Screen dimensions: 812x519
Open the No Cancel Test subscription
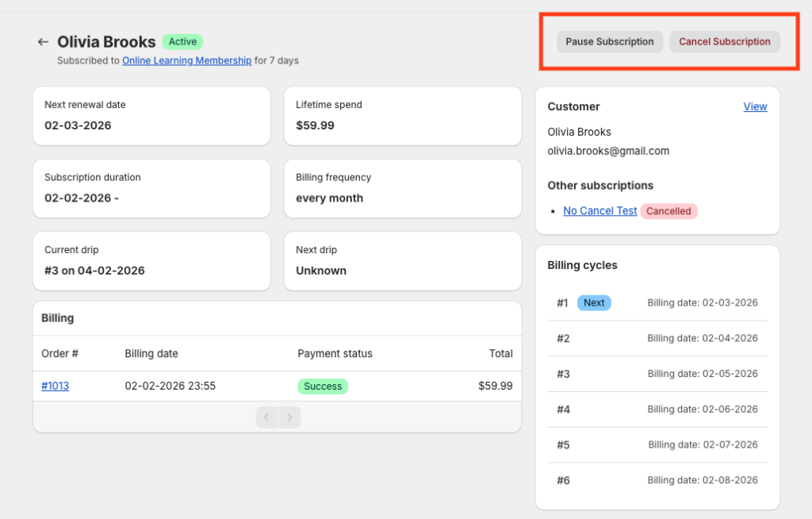coord(599,211)
